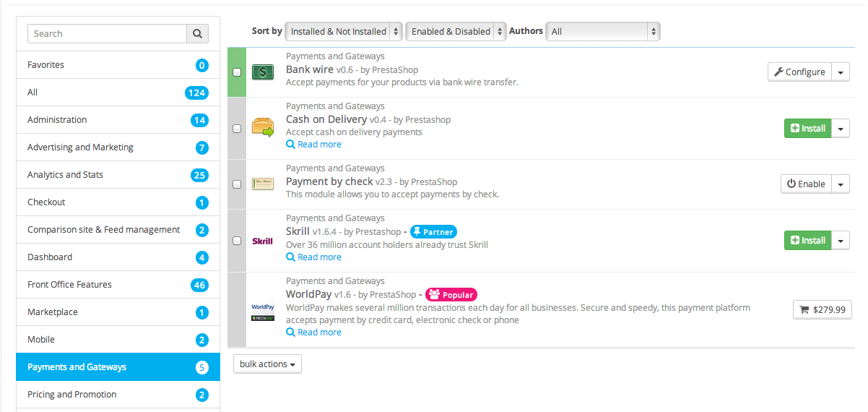Image resolution: width=868 pixels, height=412 pixels.
Task: Click the Skrill module title
Action: click(298, 231)
